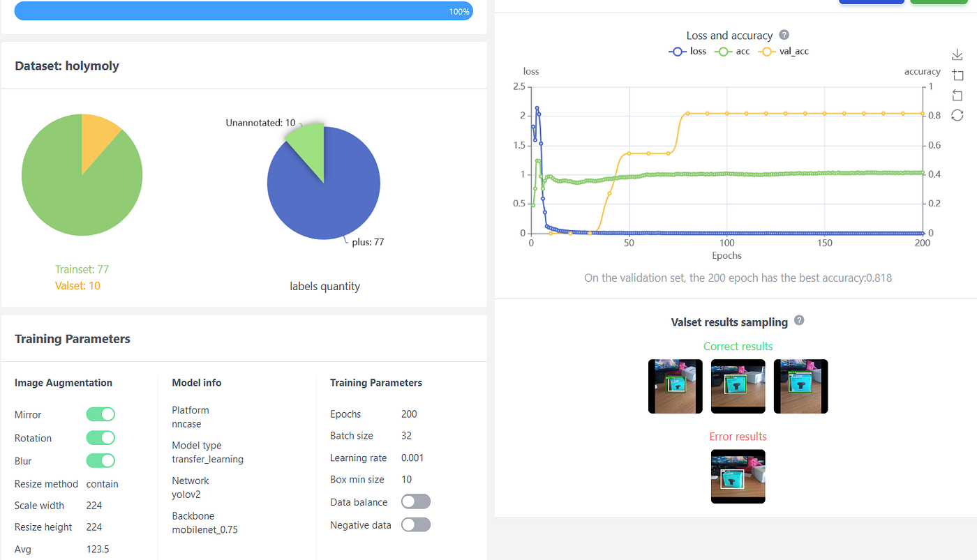977x560 pixels.
Task: Click the plus: 77 pie label
Action: click(x=368, y=242)
